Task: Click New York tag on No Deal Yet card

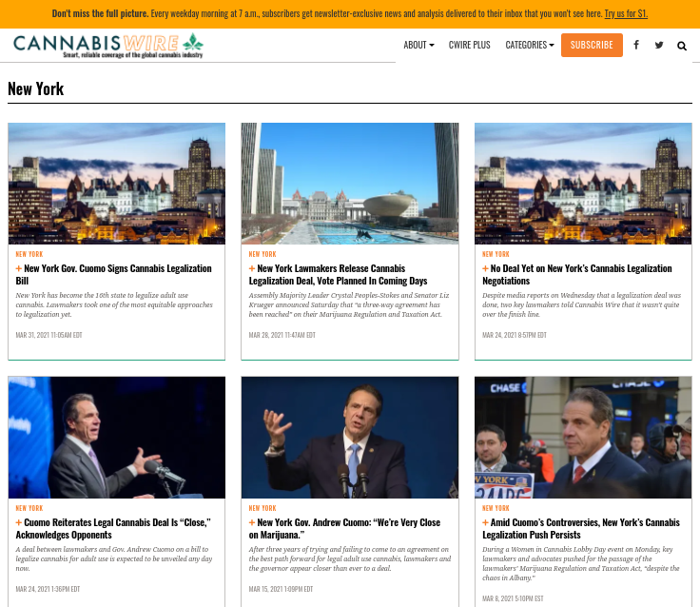Action: pyautogui.click(x=496, y=254)
